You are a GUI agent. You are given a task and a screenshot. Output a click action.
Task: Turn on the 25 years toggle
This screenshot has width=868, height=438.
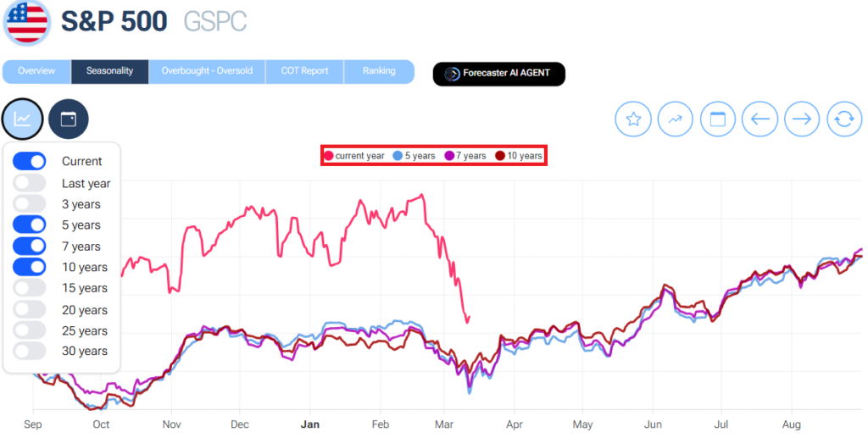coord(30,330)
